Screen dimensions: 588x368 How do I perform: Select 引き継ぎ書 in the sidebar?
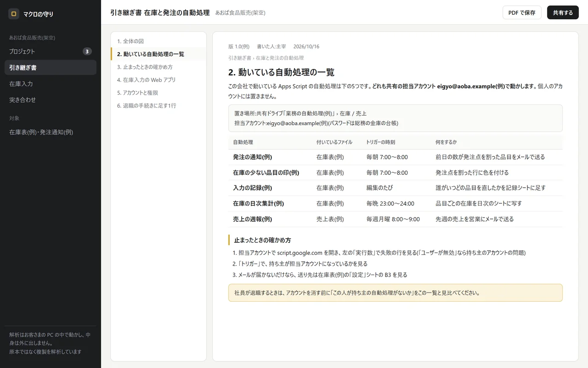point(51,68)
